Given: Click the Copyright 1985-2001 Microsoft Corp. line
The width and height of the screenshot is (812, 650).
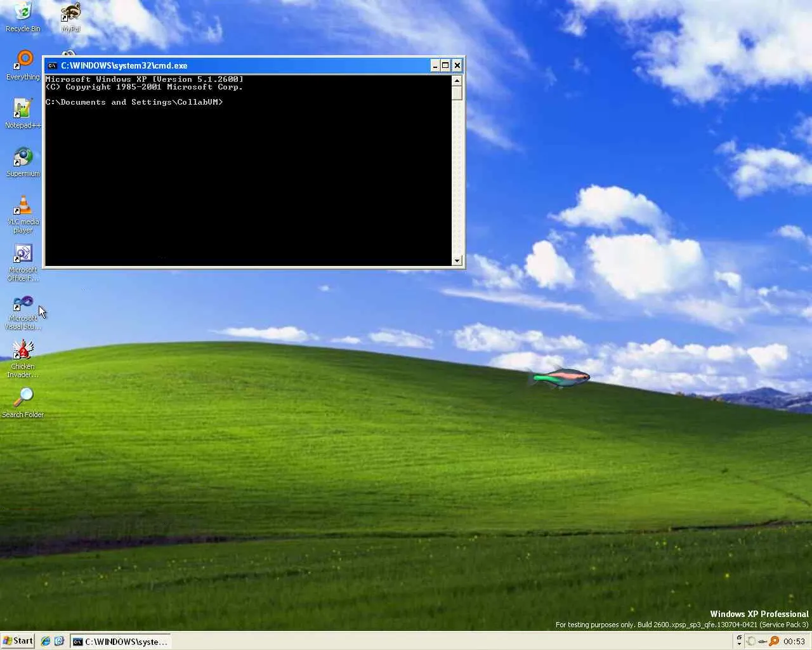Looking at the screenshot, I should pyautogui.click(x=145, y=87).
